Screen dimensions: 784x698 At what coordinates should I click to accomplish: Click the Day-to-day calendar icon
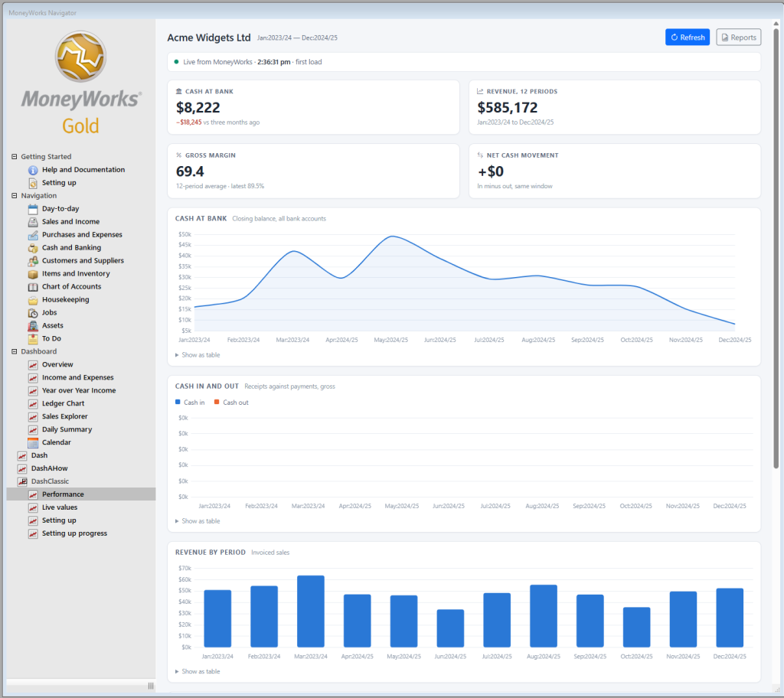coord(33,209)
